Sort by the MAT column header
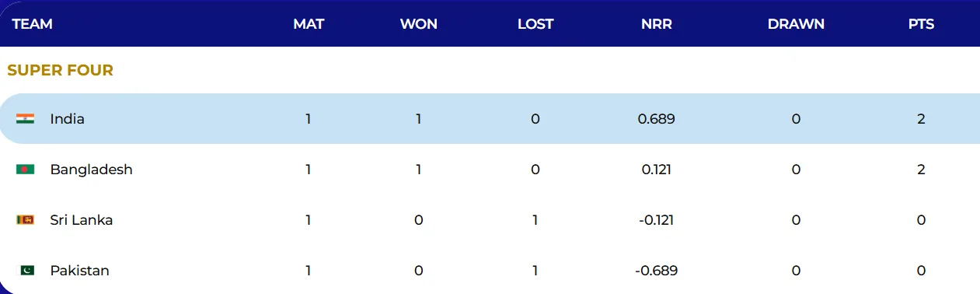Viewport: 980px width, 294px height. coord(309,24)
